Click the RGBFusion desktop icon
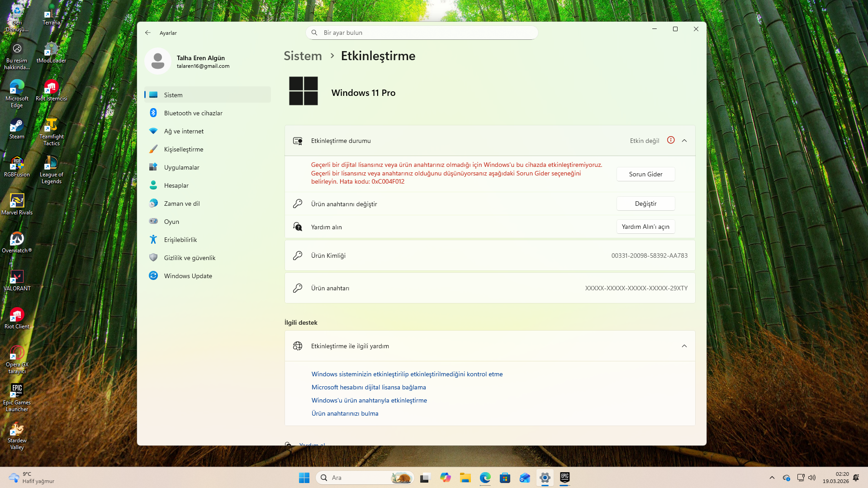 point(17,166)
